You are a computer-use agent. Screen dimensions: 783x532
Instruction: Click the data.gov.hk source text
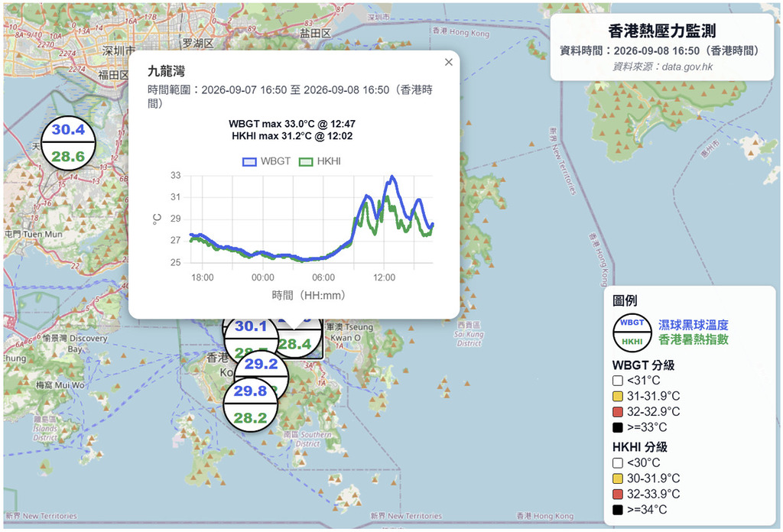click(687, 66)
